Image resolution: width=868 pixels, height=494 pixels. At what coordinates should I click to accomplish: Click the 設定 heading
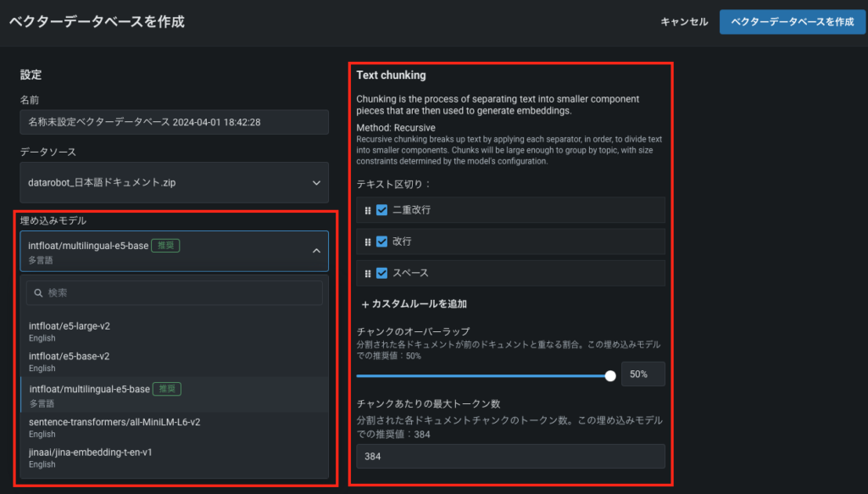click(x=31, y=75)
